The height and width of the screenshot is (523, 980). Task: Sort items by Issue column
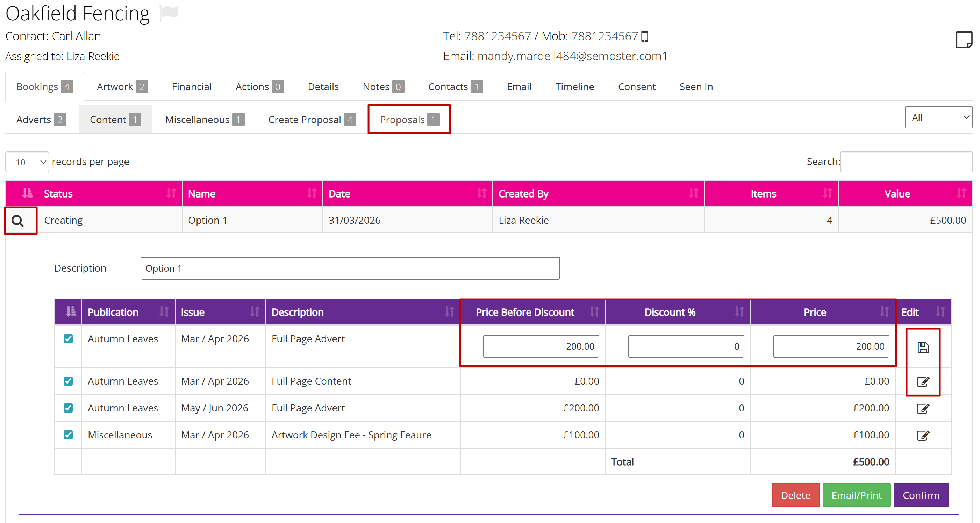[x=220, y=312]
